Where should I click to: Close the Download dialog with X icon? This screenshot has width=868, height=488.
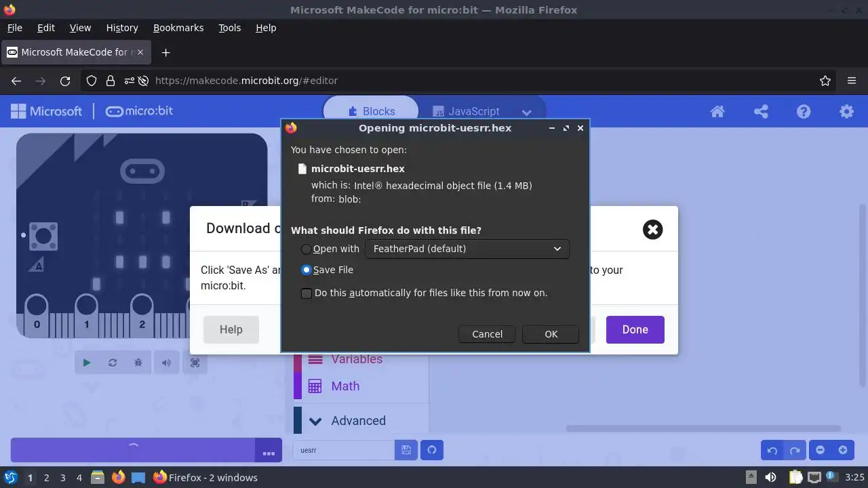tap(652, 229)
